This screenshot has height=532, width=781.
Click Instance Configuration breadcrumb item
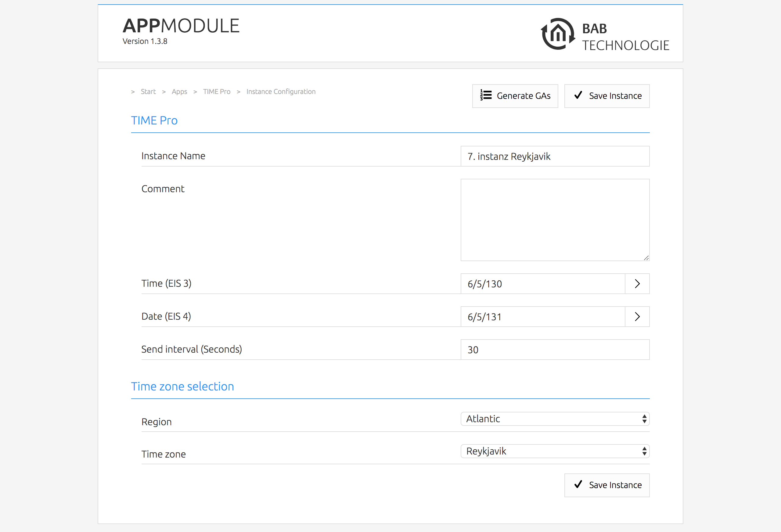point(281,92)
